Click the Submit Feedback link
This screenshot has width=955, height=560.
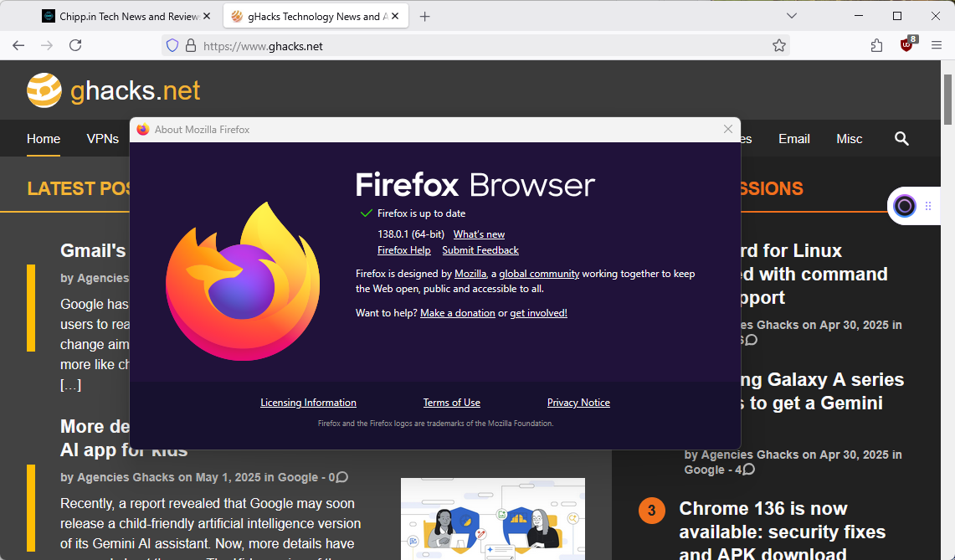480,250
